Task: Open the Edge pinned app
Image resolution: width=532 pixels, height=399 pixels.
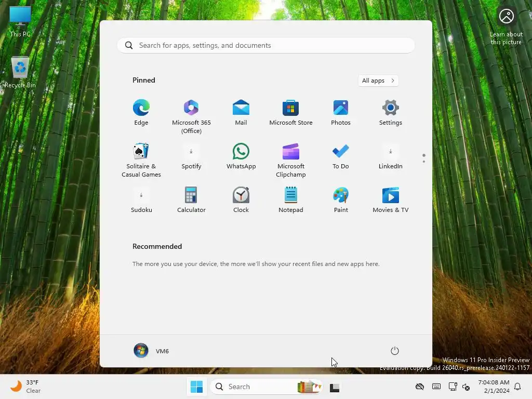Action: point(141,113)
